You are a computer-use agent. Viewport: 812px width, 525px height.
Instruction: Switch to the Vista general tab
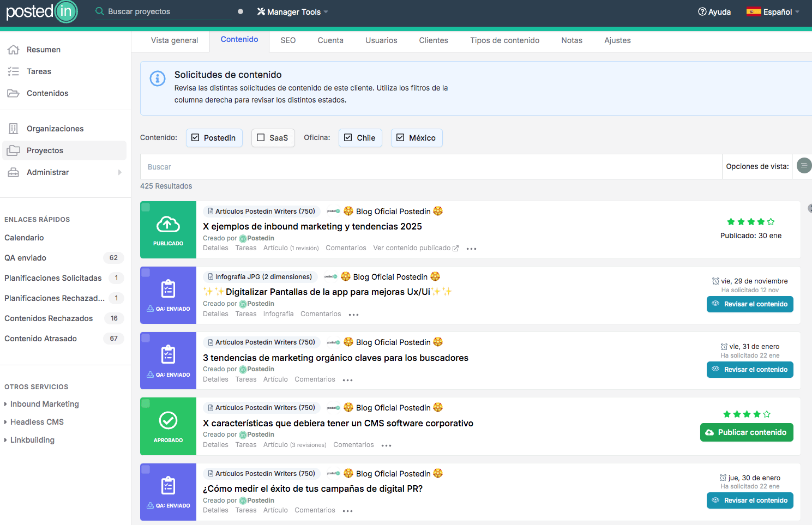pyautogui.click(x=175, y=40)
